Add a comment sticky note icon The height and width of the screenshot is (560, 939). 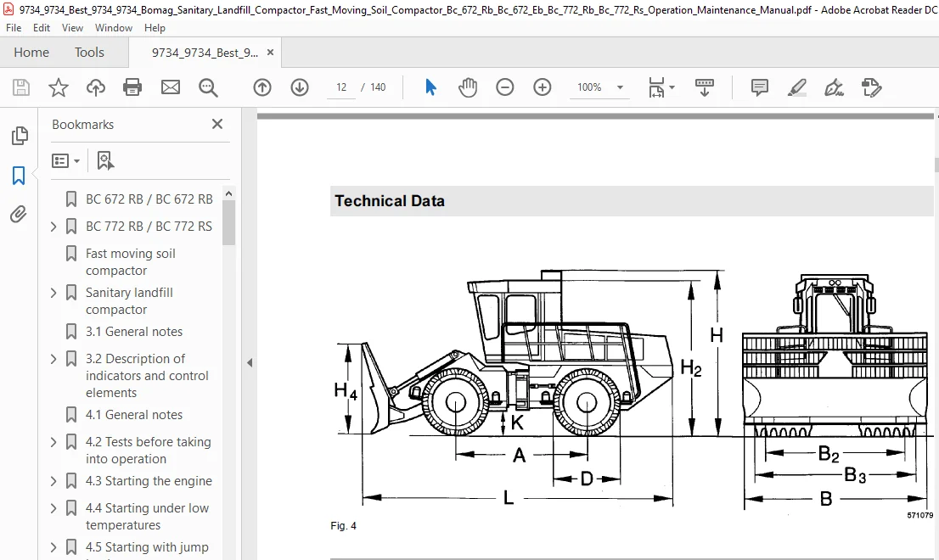[x=759, y=87]
